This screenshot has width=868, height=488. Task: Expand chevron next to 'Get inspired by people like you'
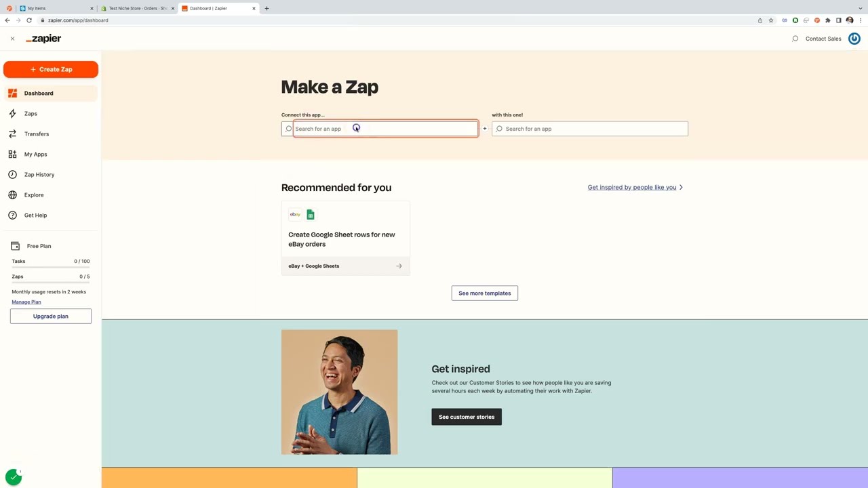pos(681,187)
